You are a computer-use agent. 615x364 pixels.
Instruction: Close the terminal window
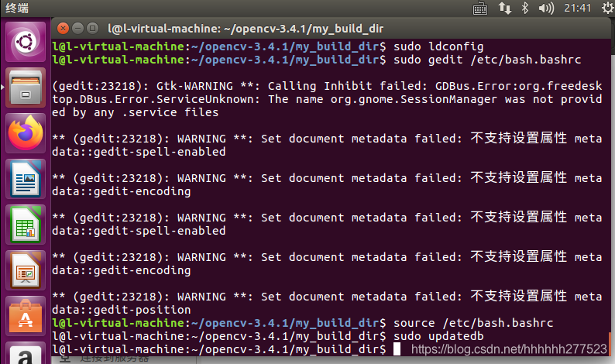click(63, 28)
